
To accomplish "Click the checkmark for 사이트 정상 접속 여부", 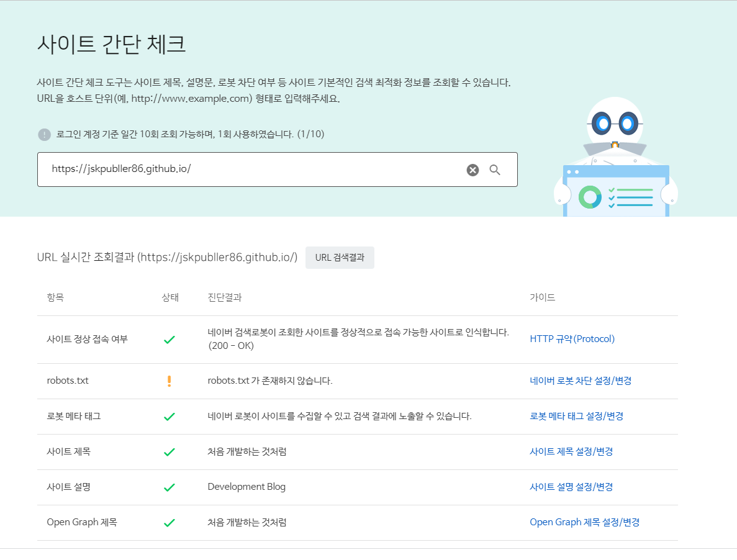I will 169,340.
